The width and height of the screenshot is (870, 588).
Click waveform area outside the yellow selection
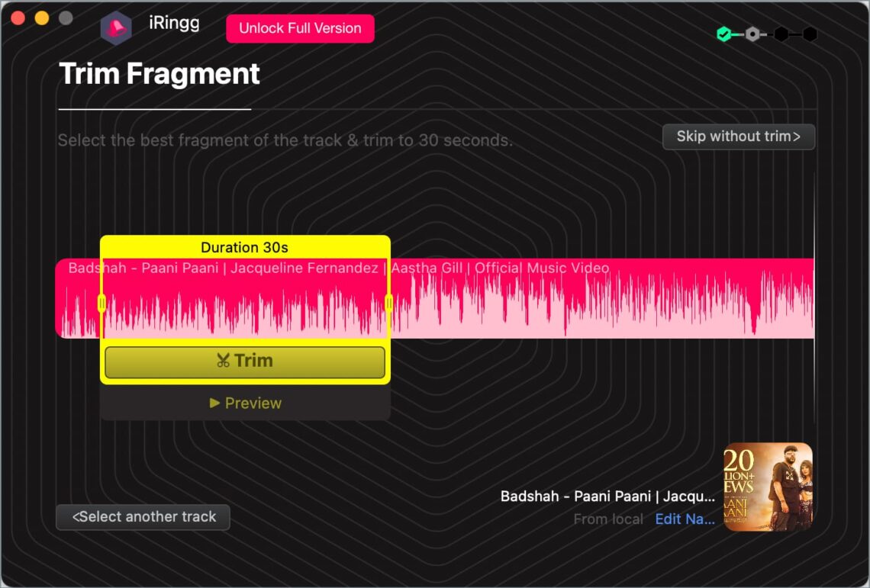pyautogui.click(x=595, y=305)
